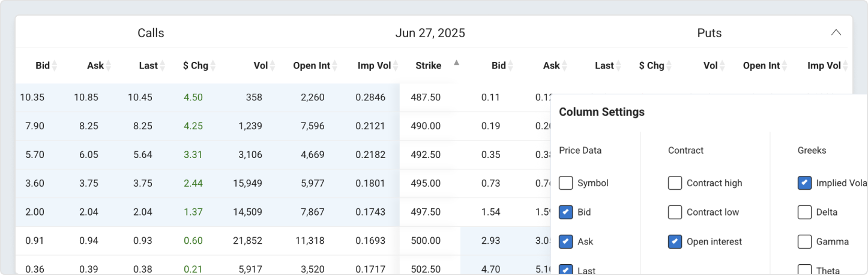
Task: Sort calls by $ Chg arrows
Action: [213, 66]
